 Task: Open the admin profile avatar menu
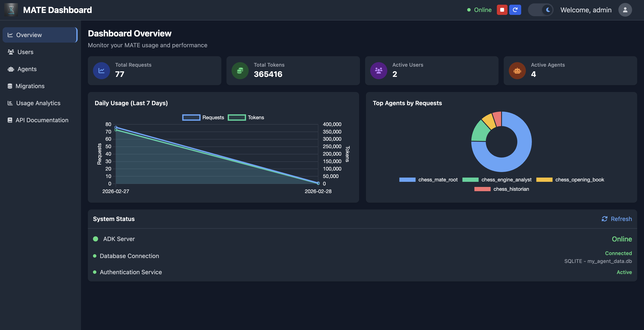pos(625,10)
